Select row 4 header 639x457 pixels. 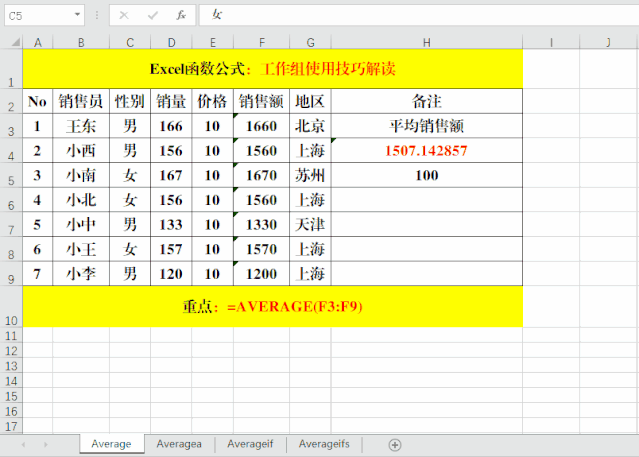tap(11, 151)
